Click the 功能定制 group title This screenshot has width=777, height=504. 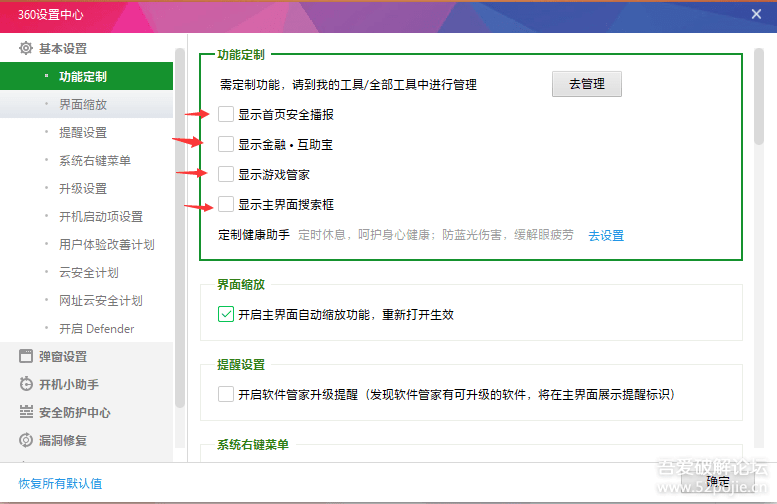(x=241, y=55)
